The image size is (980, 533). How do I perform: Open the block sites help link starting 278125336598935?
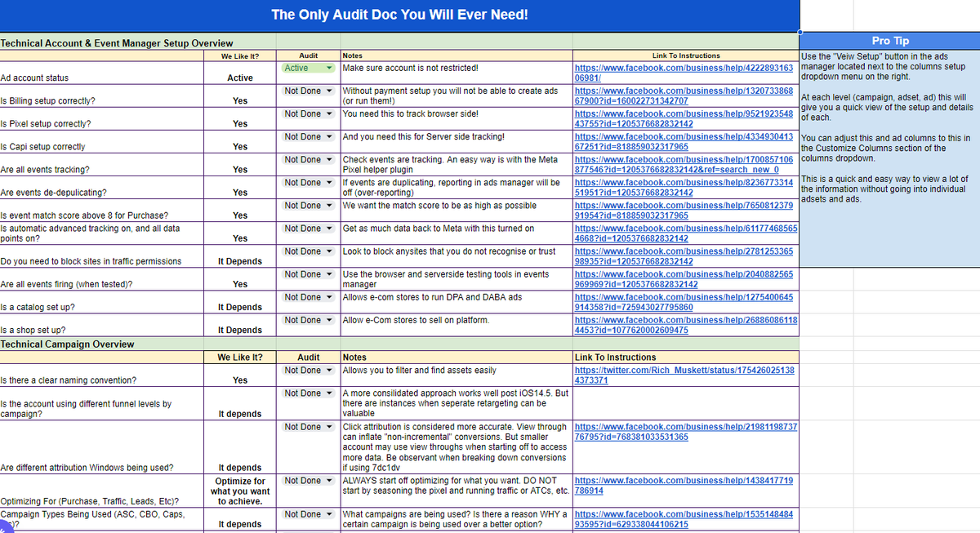point(684,255)
